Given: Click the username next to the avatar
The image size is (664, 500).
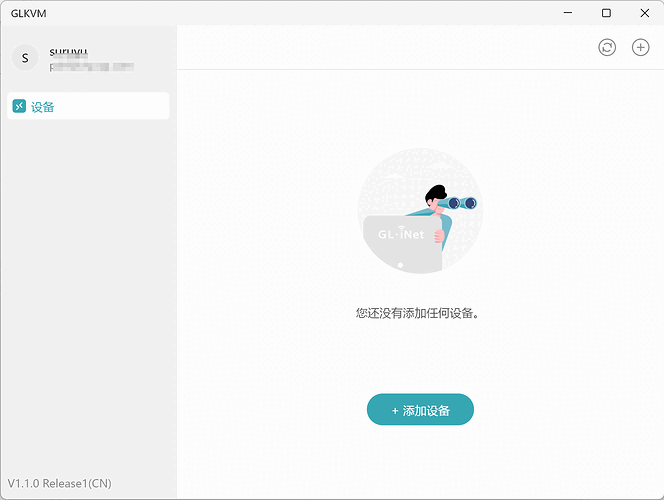Looking at the screenshot, I should pyautogui.click(x=69, y=51).
